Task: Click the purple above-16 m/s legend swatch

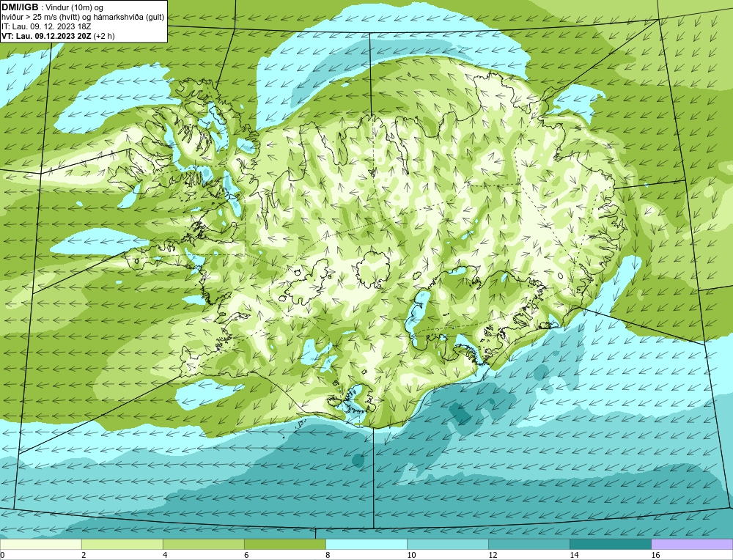Action: (692, 544)
